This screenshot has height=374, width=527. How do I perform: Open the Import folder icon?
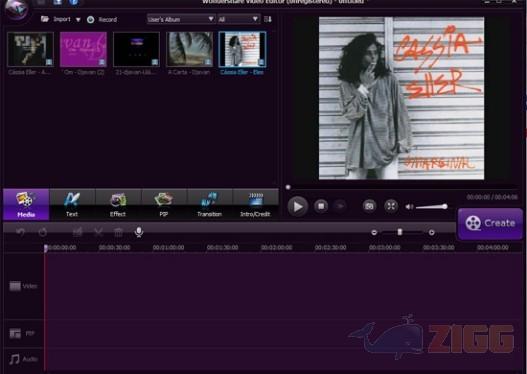tap(45, 19)
